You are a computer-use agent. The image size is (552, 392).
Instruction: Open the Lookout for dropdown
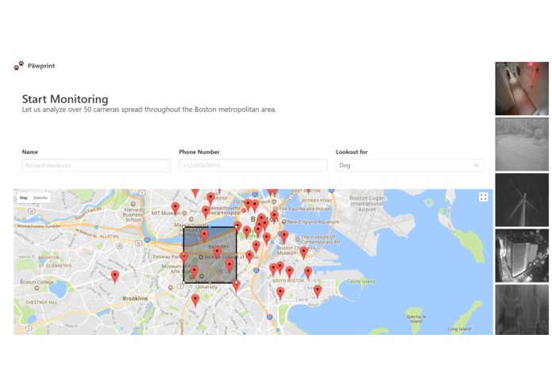pos(410,165)
